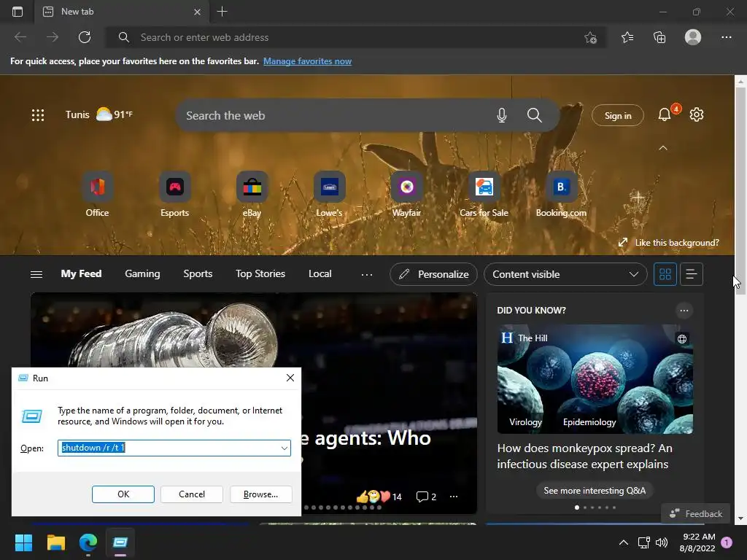Open the feed hamburger menu

click(36, 274)
